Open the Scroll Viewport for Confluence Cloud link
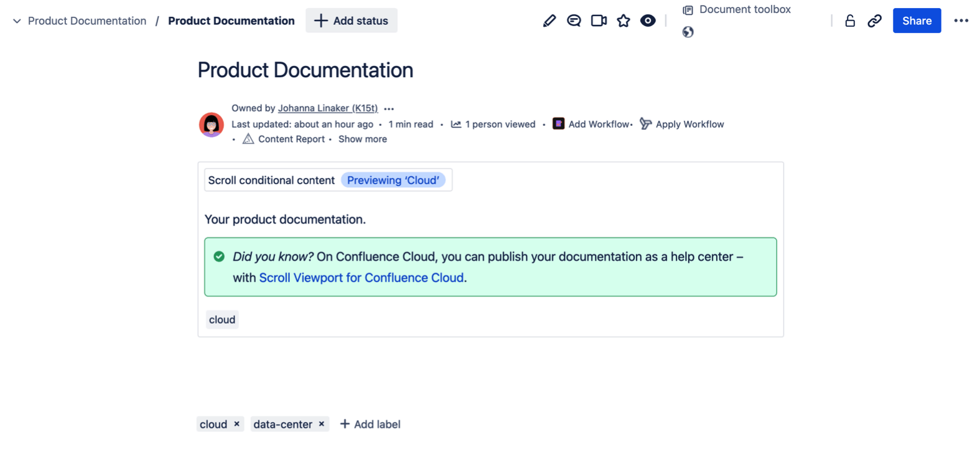Image resolution: width=980 pixels, height=467 pixels. (x=361, y=278)
